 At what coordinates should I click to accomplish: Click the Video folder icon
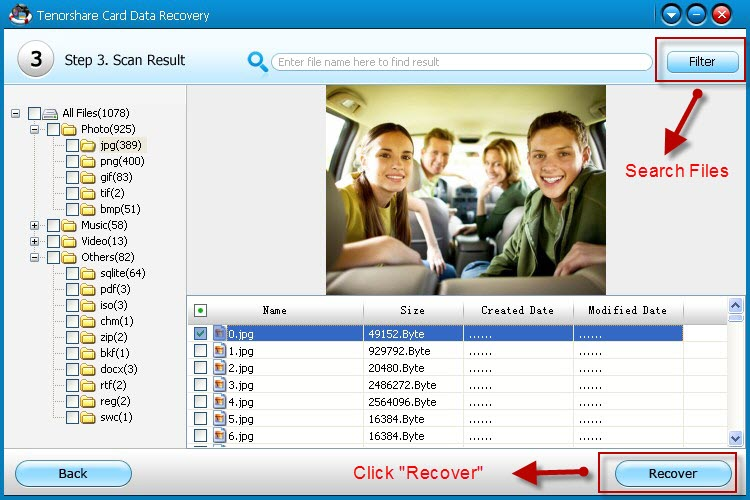(69, 242)
